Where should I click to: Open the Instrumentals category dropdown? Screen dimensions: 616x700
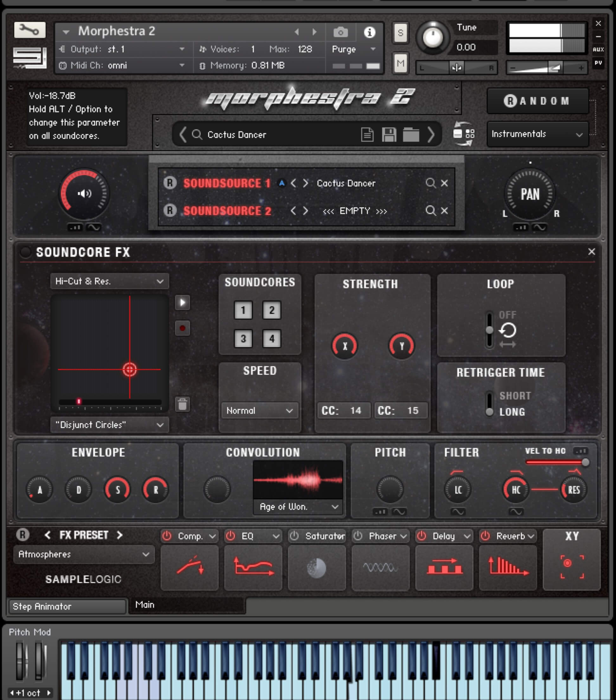pos(537,134)
